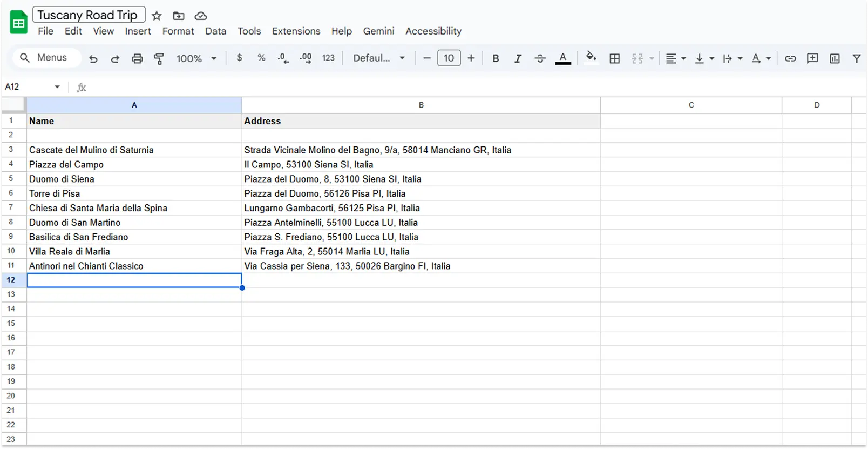Open the Insert menu
The width and height of the screenshot is (868, 449).
click(138, 31)
